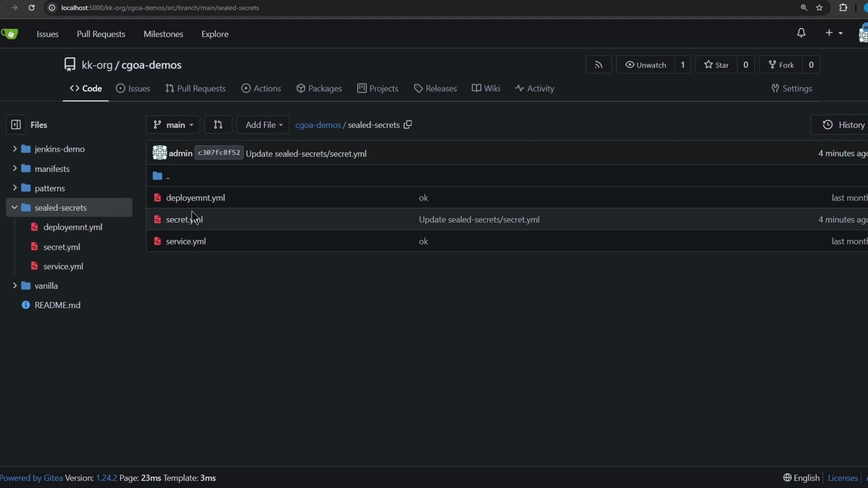The width and height of the screenshot is (868, 488).
Task: Click admin's avatar in commit row
Action: coord(160,153)
